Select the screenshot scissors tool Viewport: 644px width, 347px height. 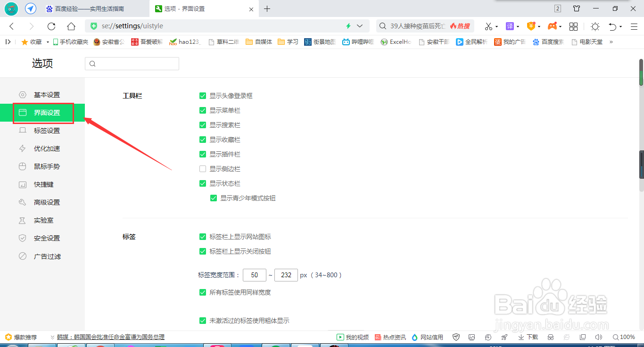point(489,26)
